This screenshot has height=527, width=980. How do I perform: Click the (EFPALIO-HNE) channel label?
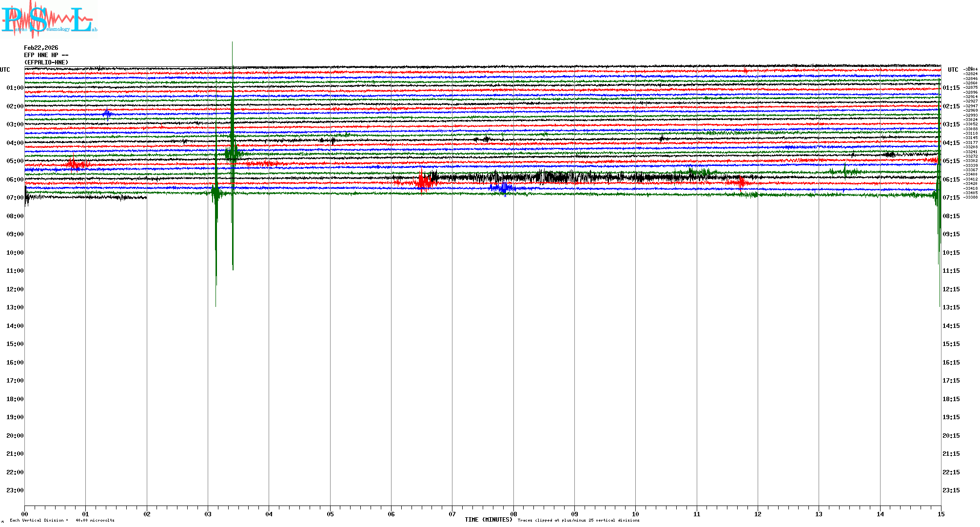coord(46,62)
